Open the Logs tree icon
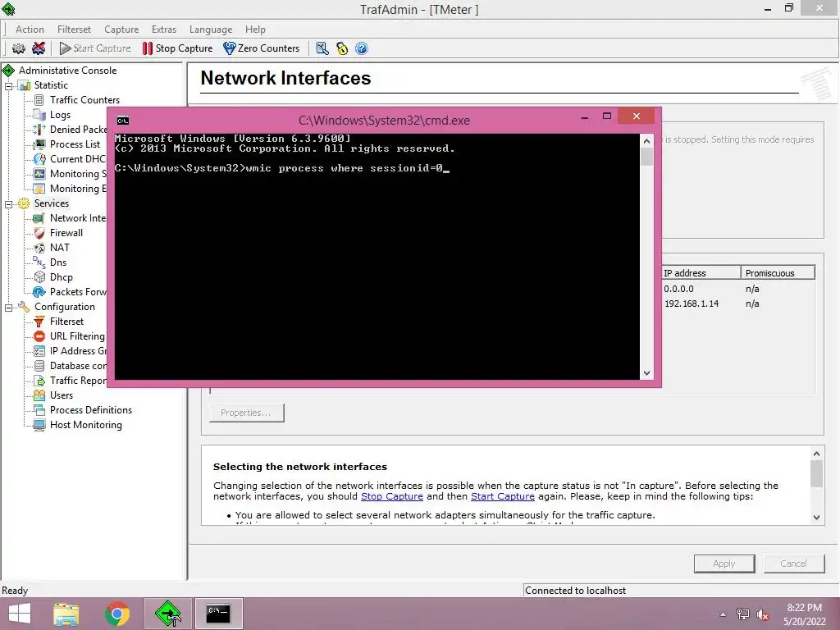This screenshot has width=840, height=630. click(x=39, y=115)
